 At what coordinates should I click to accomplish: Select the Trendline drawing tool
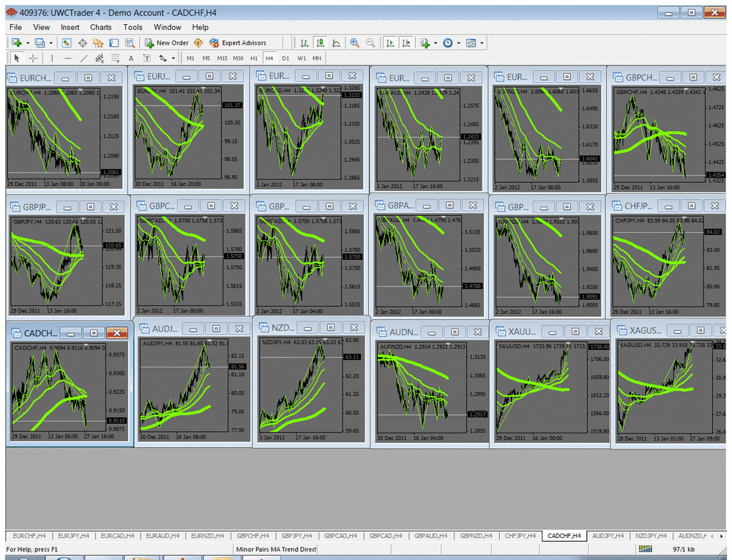tap(84, 59)
